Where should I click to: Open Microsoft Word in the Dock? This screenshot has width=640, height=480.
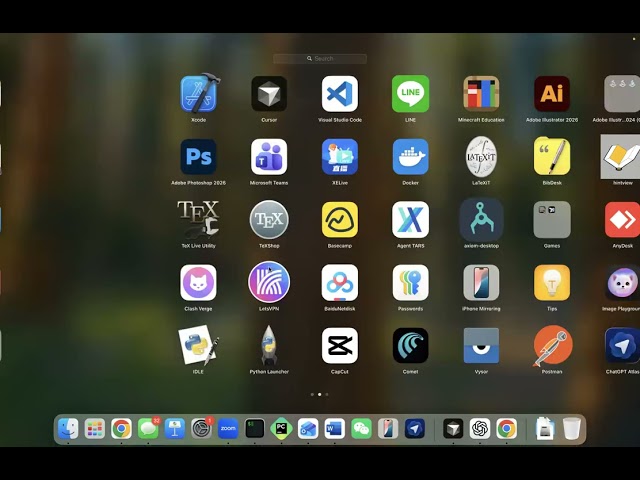(335, 429)
